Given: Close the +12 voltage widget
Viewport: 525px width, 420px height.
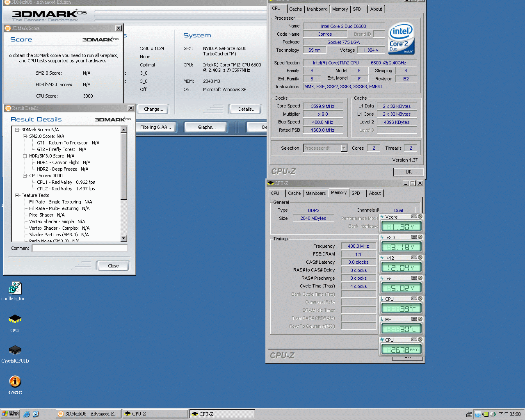Looking at the screenshot, I should (420, 258).
